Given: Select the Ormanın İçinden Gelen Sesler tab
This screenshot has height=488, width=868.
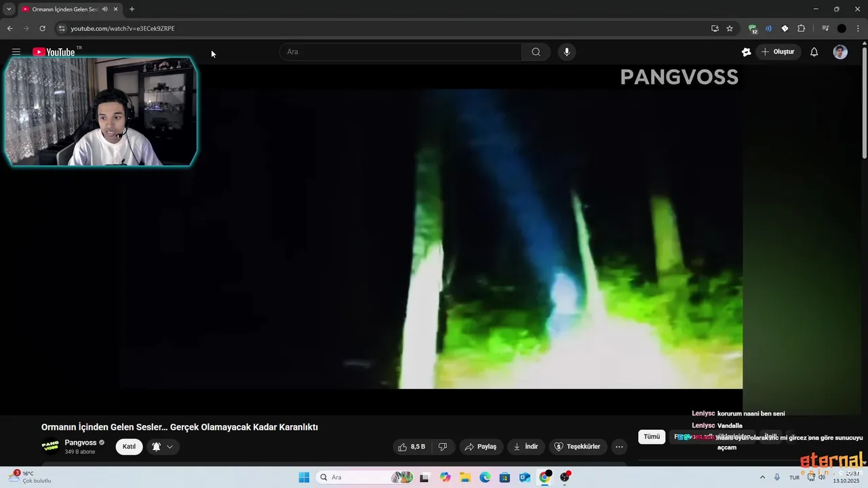Looking at the screenshot, I should click(x=70, y=9).
